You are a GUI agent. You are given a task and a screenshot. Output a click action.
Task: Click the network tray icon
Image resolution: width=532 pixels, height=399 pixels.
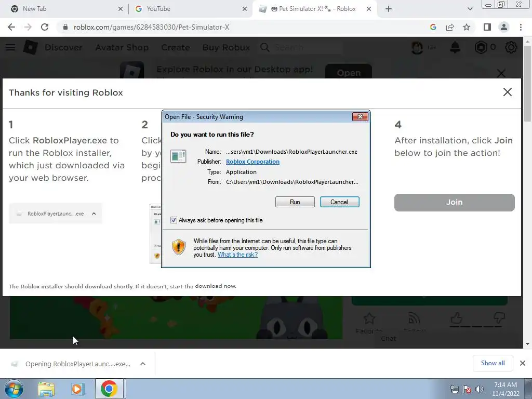click(454, 389)
